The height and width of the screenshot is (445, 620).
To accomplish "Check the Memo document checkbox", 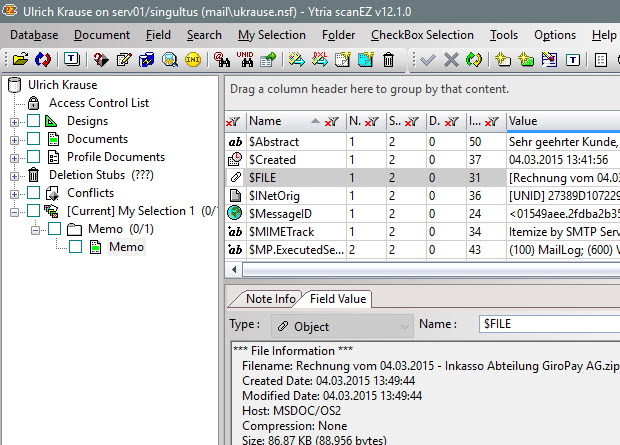I will [x=76, y=247].
